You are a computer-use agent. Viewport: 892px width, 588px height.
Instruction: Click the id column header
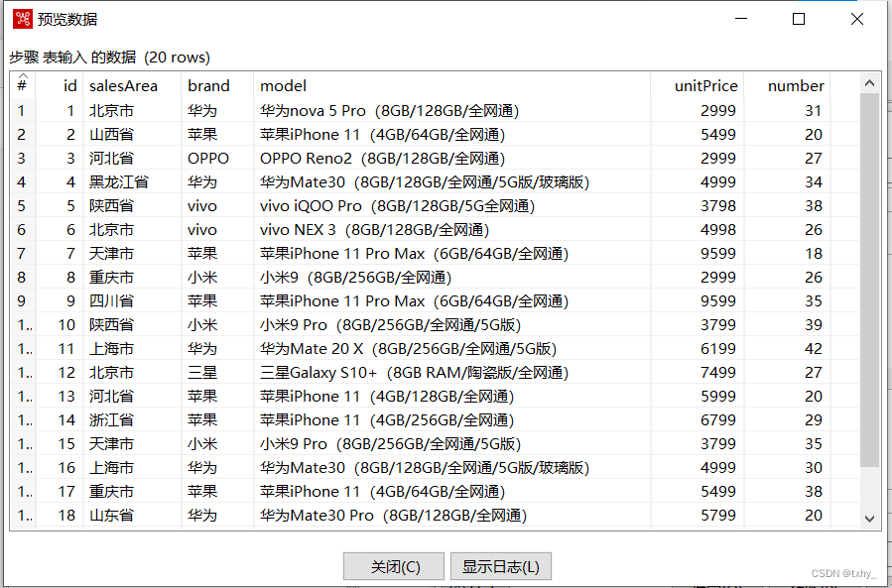coord(67,85)
